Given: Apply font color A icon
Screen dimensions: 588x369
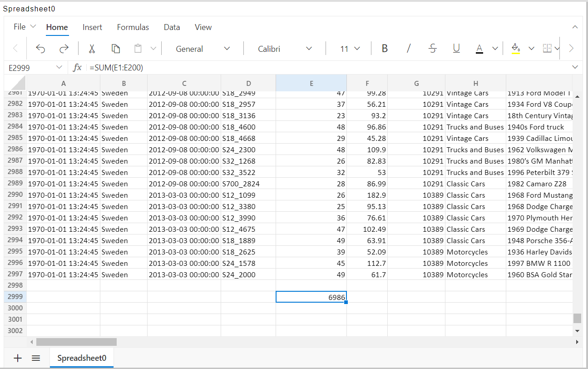Looking at the screenshot, I should [479, 49].
